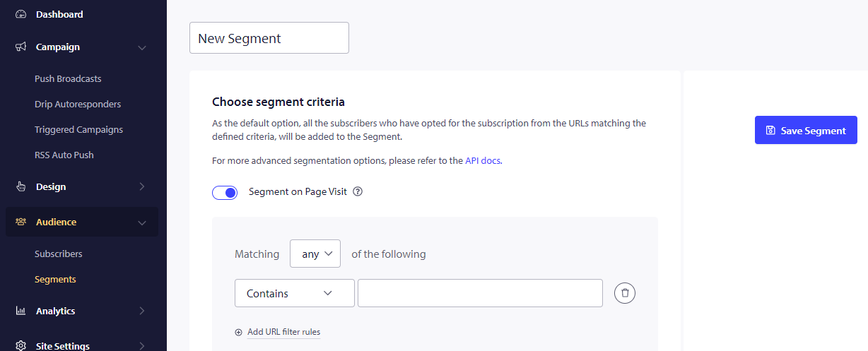
Task: Click the Save Segment button
Action: (806, 131)
